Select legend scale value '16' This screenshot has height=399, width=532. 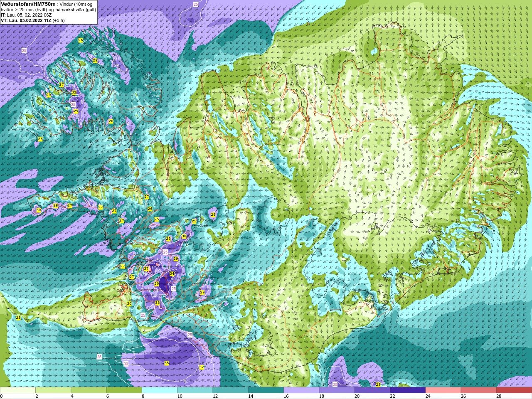[x=286, y=396]
